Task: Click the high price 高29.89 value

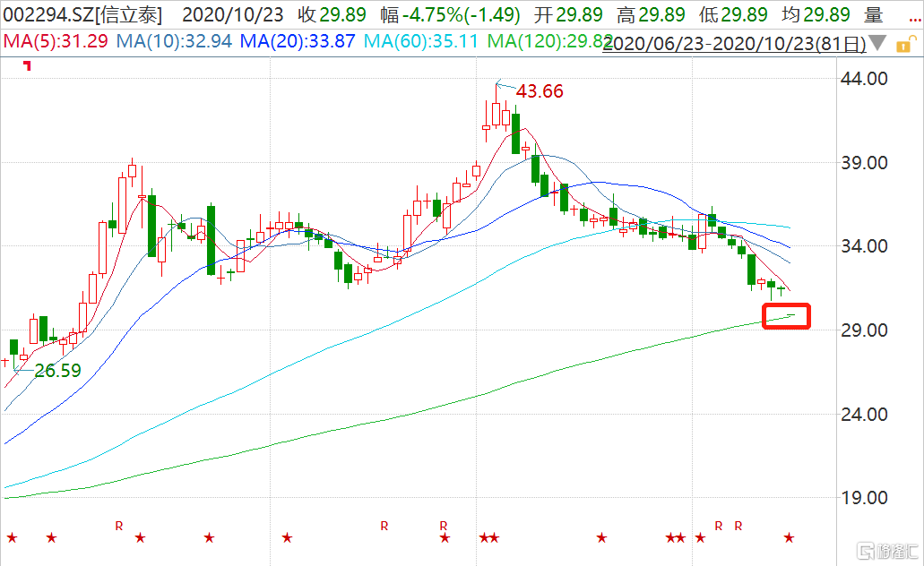Action: 651,14
